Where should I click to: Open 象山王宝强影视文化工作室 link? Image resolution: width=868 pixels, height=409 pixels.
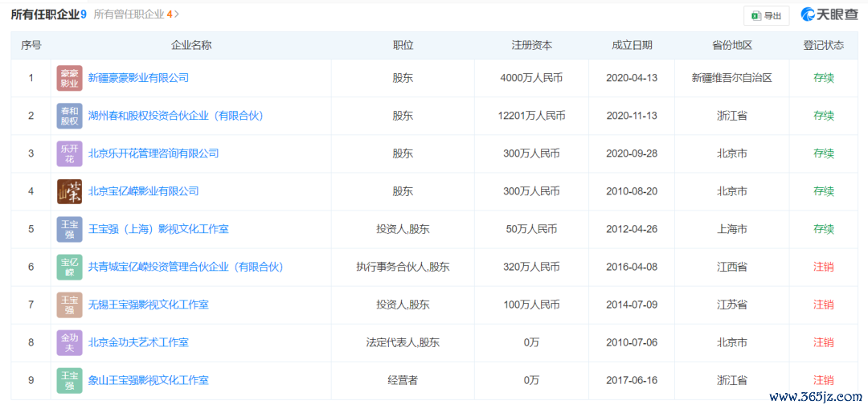(x=149, y=380)
